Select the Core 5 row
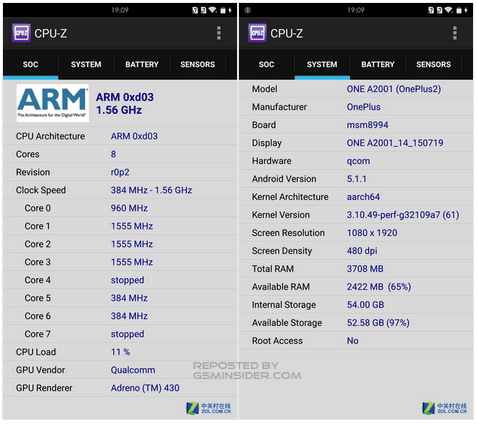 pos(120,298)
